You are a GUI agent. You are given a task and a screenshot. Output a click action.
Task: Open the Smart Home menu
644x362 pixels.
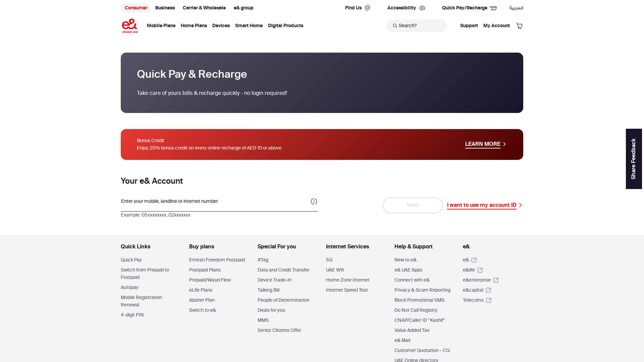249,26
